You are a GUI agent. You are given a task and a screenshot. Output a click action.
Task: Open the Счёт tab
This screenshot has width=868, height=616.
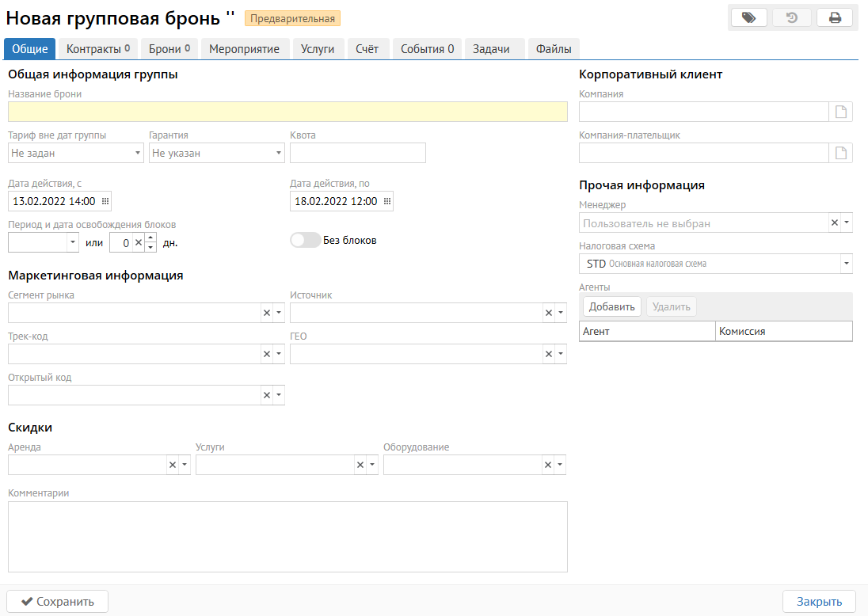[x=367, y=49]
